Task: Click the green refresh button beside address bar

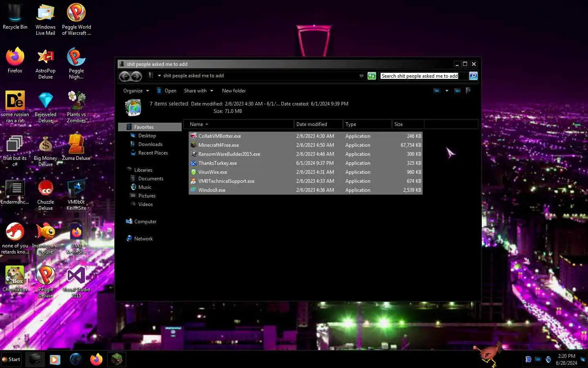Action: [372, 76]
